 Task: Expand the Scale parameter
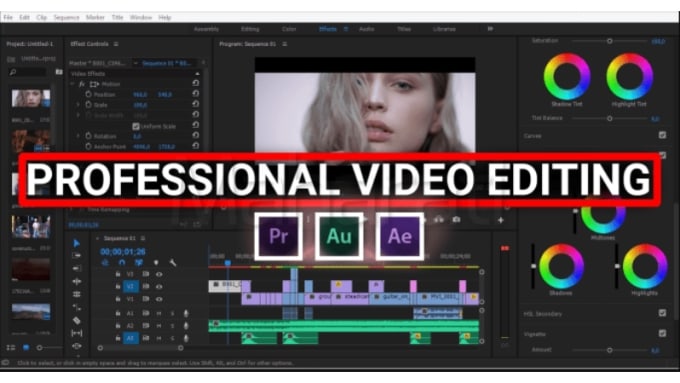click(x=78, y=105)
